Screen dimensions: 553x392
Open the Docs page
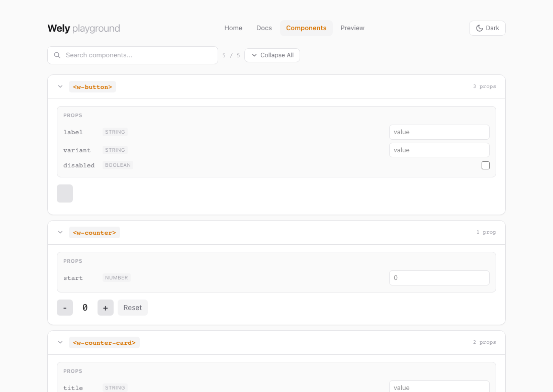point(264,28)
